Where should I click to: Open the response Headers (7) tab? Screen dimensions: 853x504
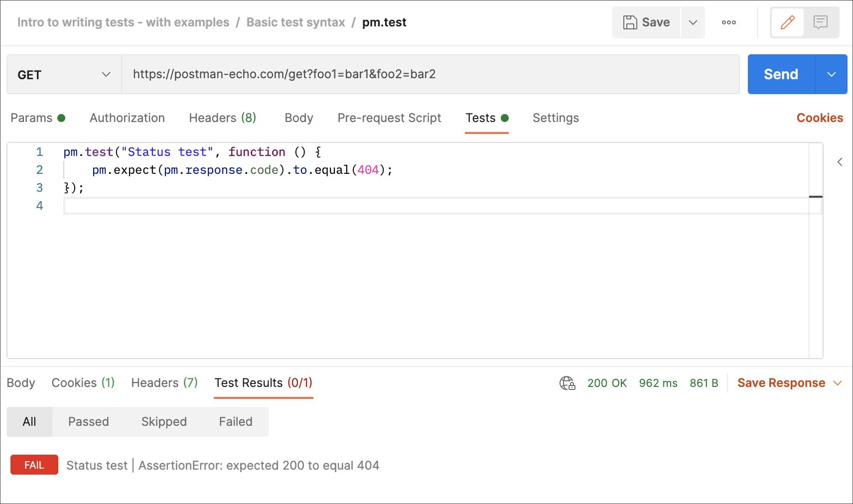[164, 383]
